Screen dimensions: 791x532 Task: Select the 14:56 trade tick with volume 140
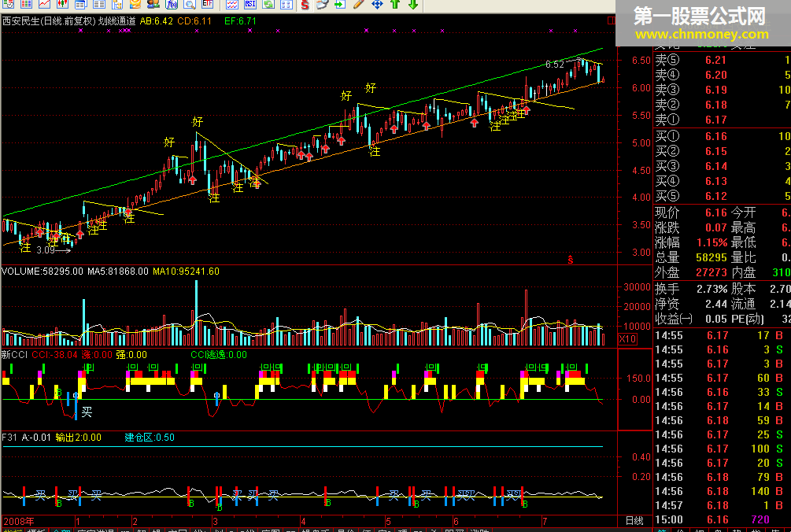[x=723, y=491]
